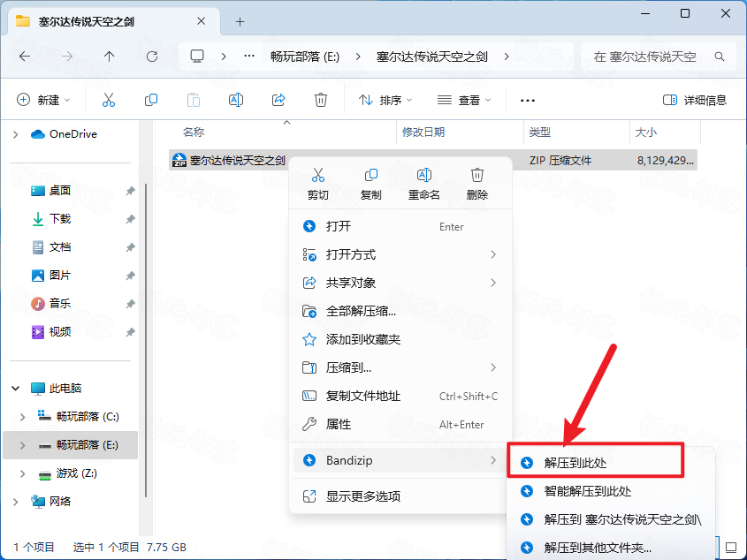Click 重命名 in the context menu
Screen dimensions: 747x560
click(x=423, y=183)
